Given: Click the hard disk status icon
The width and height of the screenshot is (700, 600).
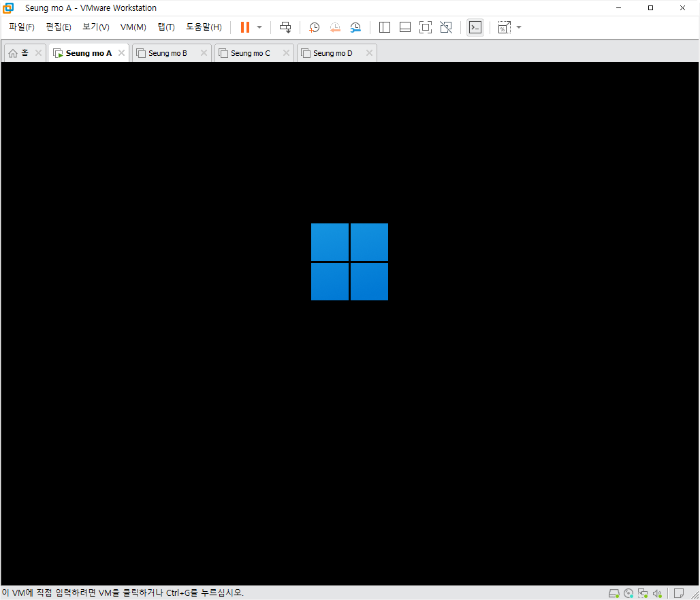Looking at the screenshot, I should click(x=614, y=593).
